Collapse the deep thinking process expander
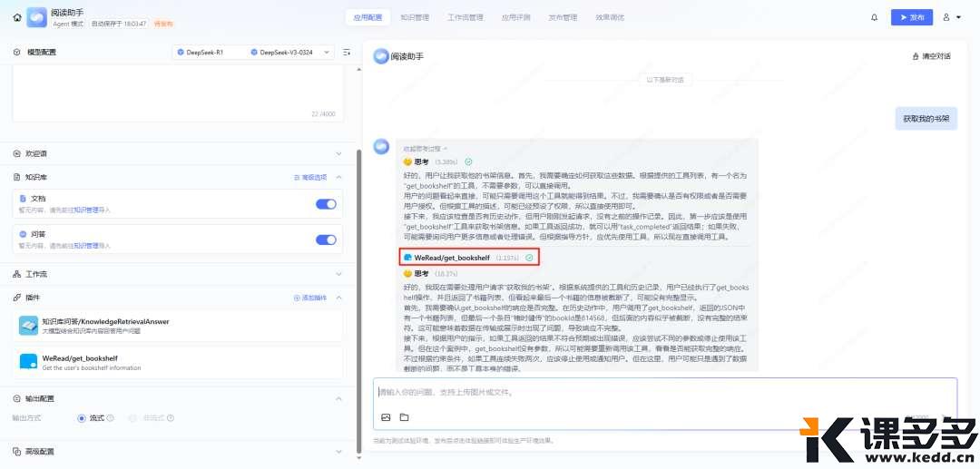 [425, 150]
